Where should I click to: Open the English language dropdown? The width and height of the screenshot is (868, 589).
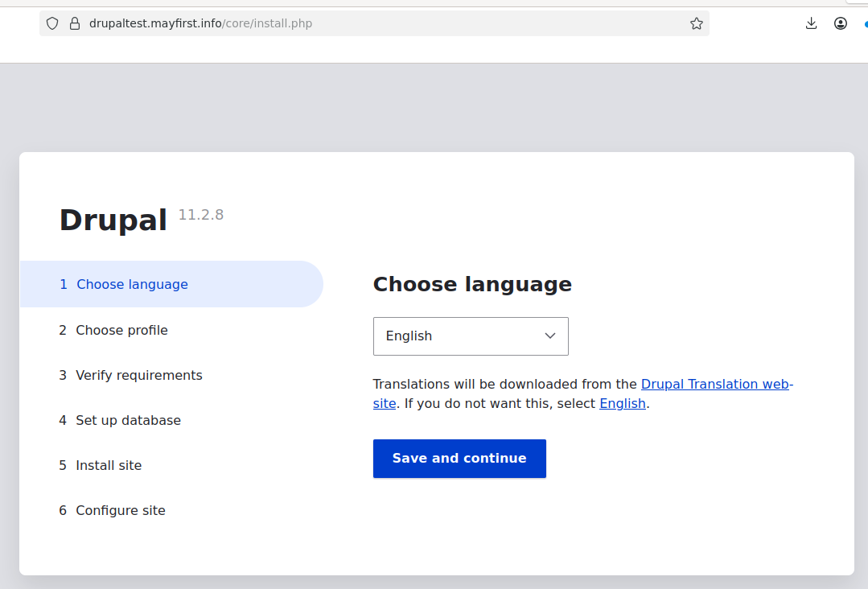(471, 336)
